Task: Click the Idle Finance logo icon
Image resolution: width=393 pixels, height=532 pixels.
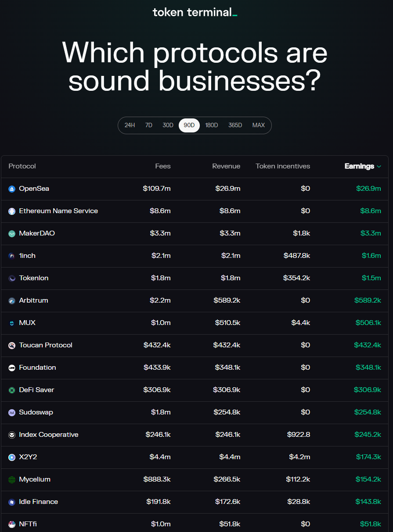Action: [x=12, y=502]
